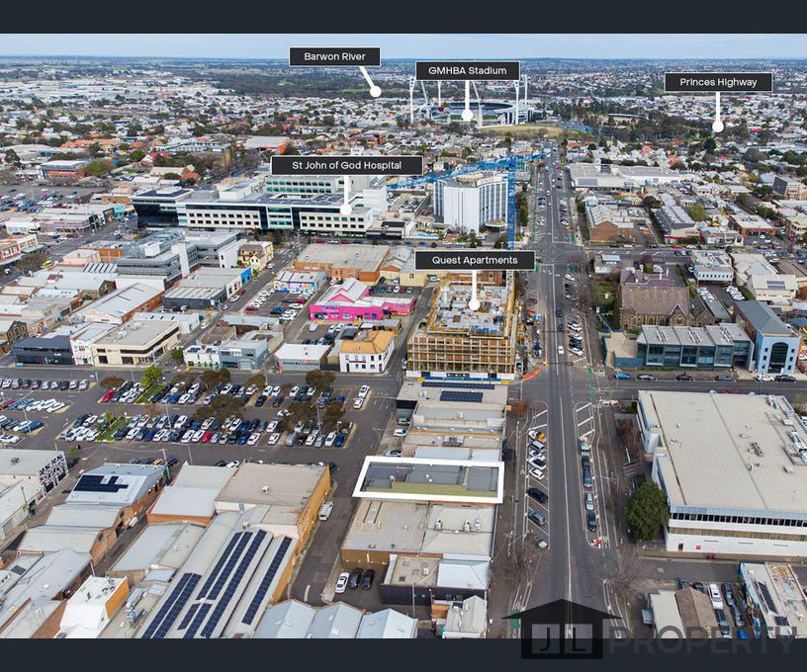807x672 pixels.
Task: Click the Quest Apartments construction site building
Action: click(463, 336)
